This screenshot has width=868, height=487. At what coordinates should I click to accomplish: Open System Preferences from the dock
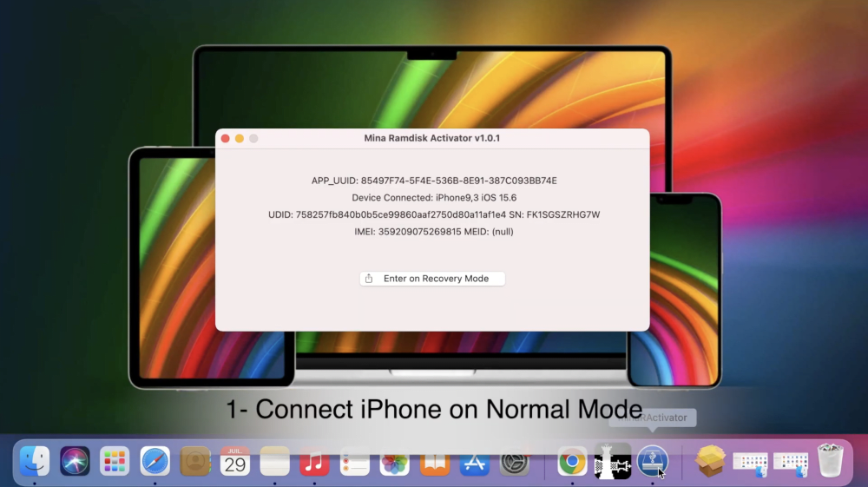[x=515, y=461]
